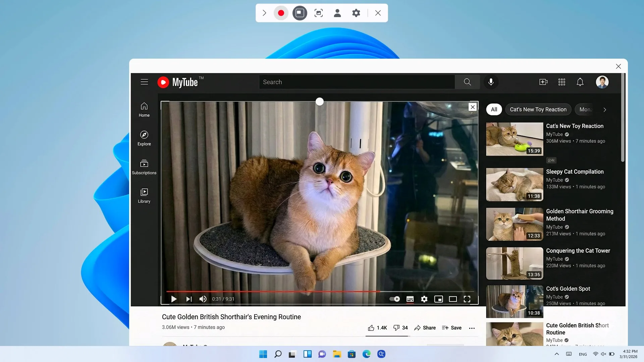
Task: Click the page vertical scrollbar
Action: click(623, 118)
